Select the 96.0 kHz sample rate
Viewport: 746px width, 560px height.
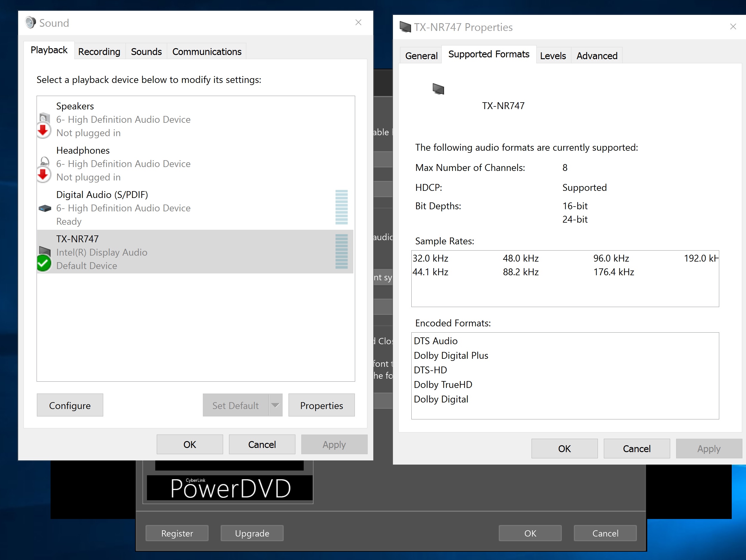(611, 258)
